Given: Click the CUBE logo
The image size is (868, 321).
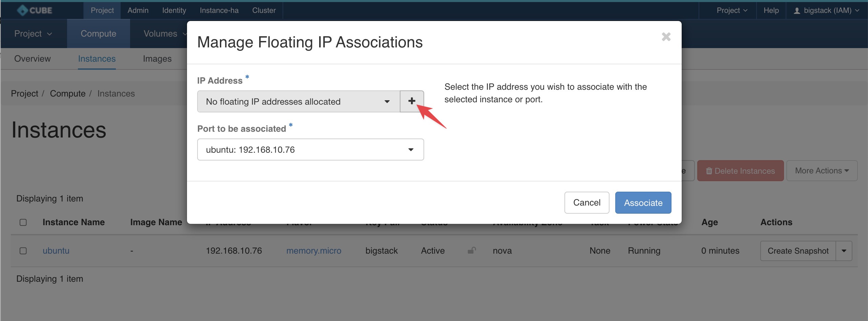Looking at the screenshot, I should [x=35, y=10].
